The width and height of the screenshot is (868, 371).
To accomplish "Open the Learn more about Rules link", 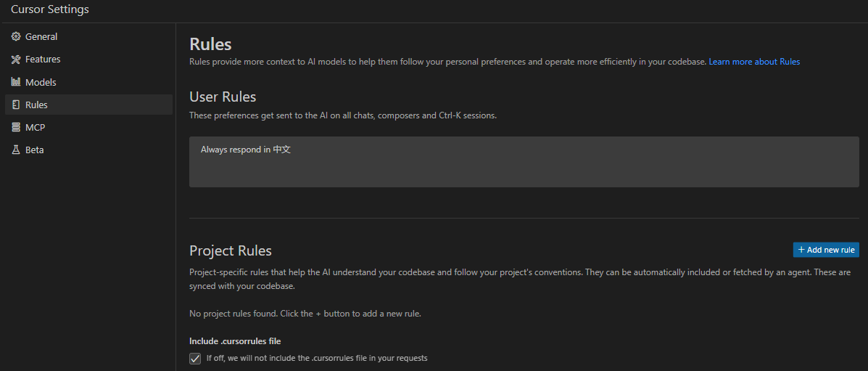I will (x=754, y=62).
